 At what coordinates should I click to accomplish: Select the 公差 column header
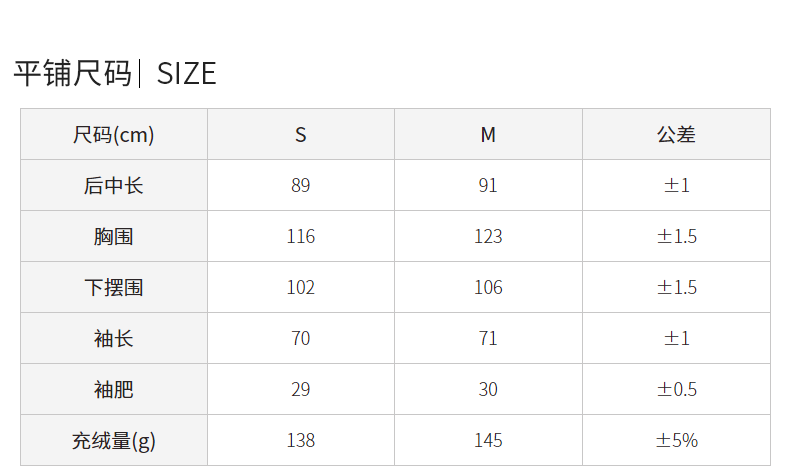click(676, 134)
